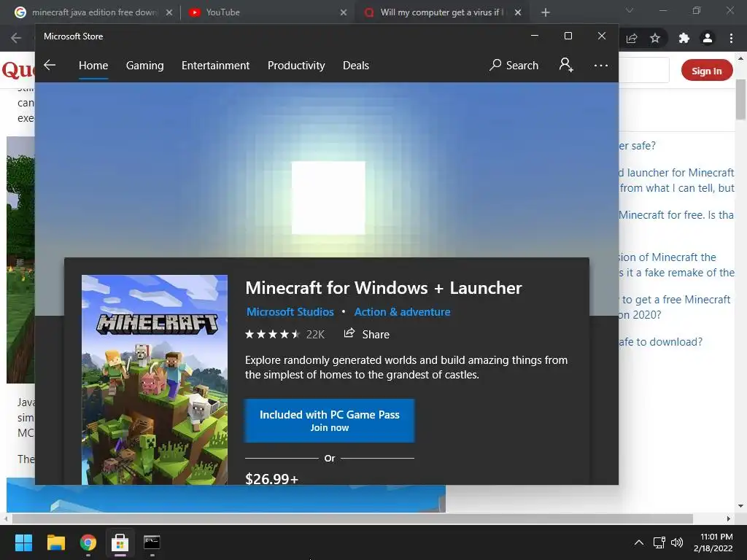Click Included with PC Game Pass button
The image size is (747, 560).
(330, 421)
